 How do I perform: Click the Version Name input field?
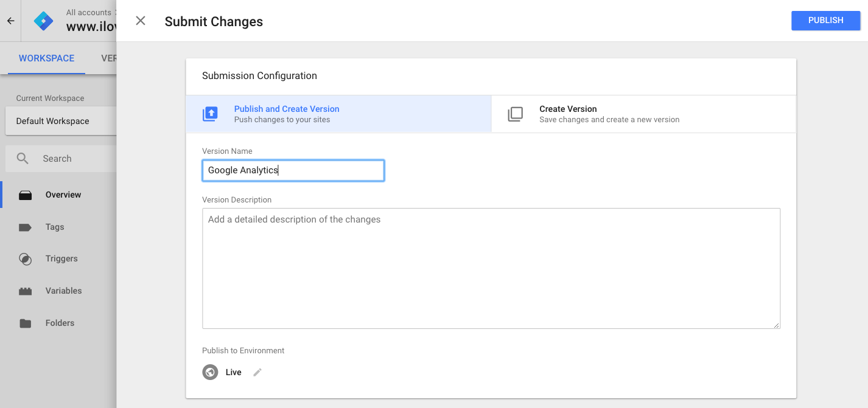[293, 170]
